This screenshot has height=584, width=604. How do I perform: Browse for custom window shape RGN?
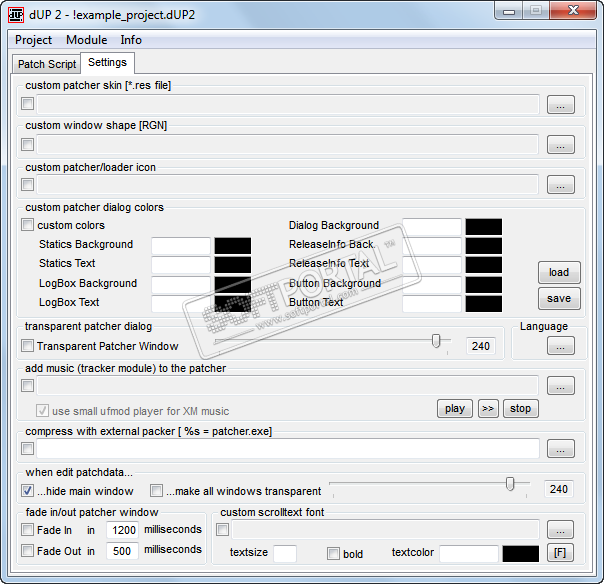(560, 144)
